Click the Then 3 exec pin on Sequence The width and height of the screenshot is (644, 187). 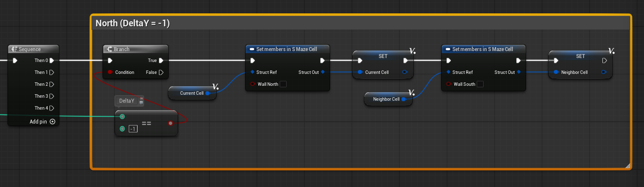[x=51, y=96]
